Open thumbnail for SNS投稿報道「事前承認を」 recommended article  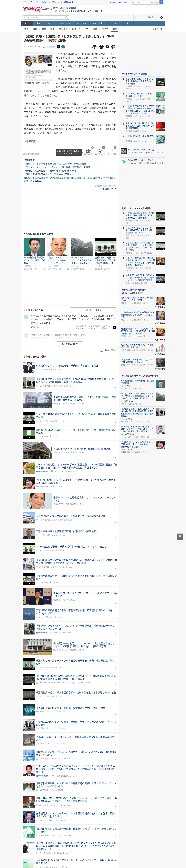[34, 247]
